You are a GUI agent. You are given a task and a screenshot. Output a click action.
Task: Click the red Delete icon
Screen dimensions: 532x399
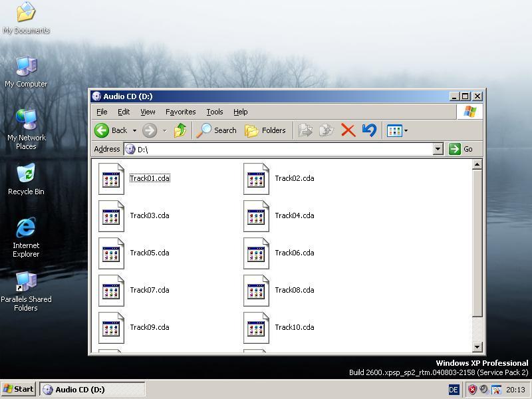coord(348,130)
